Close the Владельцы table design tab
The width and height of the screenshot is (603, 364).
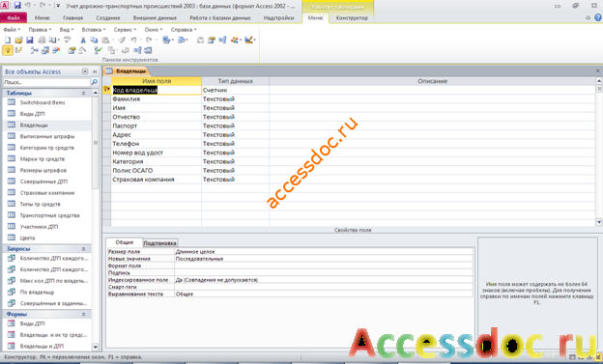coord(597,70)
